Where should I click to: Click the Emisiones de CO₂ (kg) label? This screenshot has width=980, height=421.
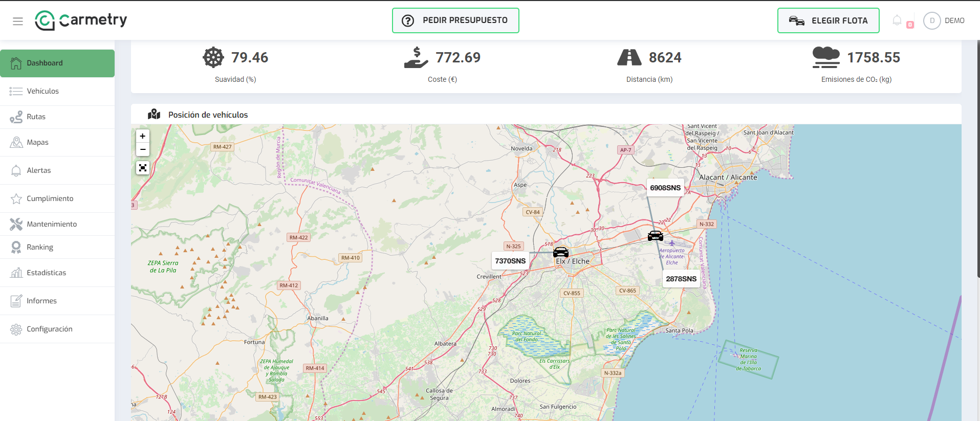tap(857, 79)
